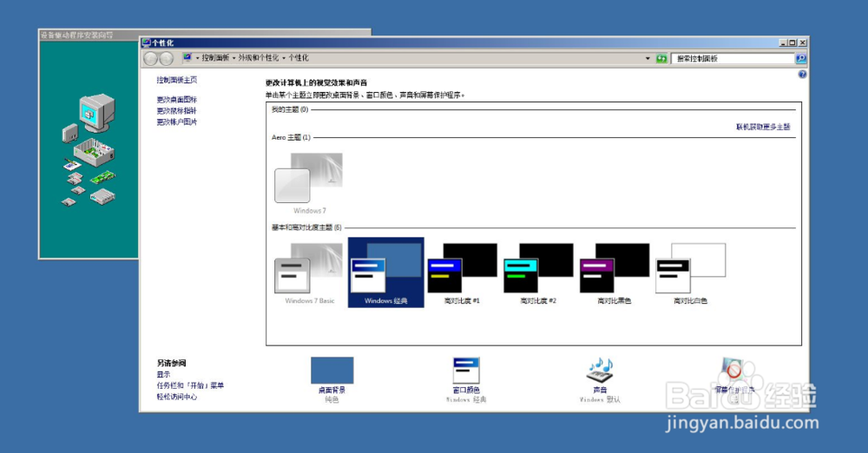Screen dimensions: 868x453
Task: Open help with the question mark icon
Action: 802,75
